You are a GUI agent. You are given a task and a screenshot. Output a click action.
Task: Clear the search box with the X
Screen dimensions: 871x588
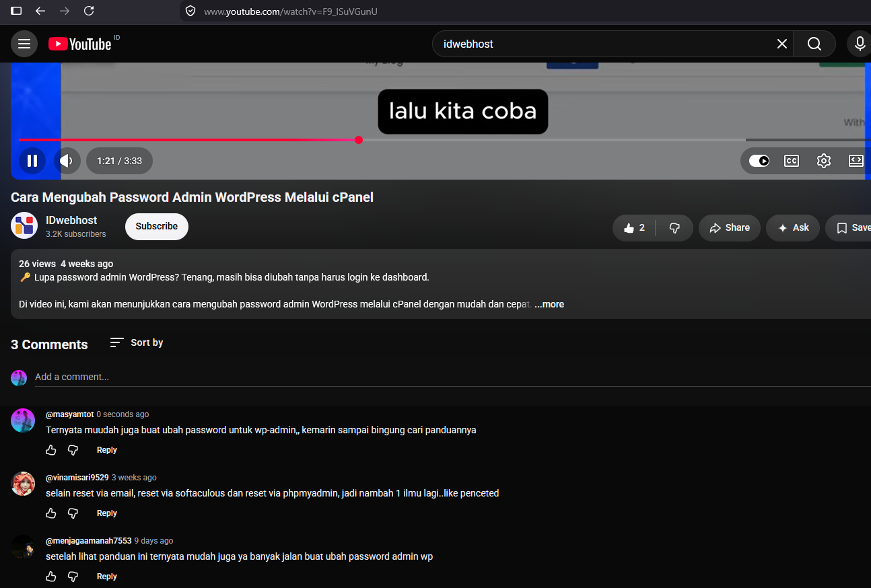point(782,44)
